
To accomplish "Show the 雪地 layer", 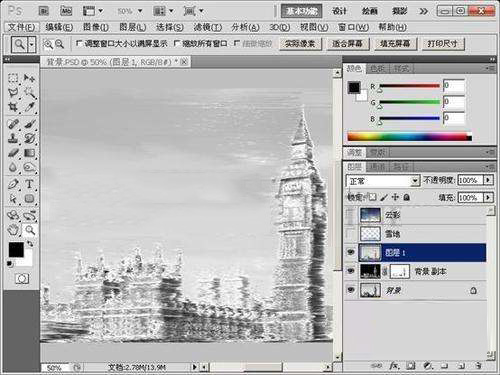I will [x=351, y=234].
